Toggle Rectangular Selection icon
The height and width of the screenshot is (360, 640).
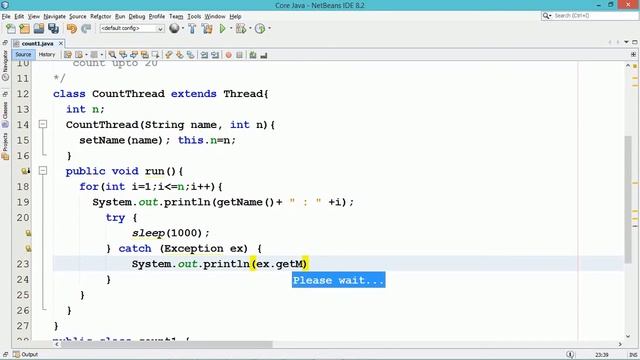tap(156, 55)
